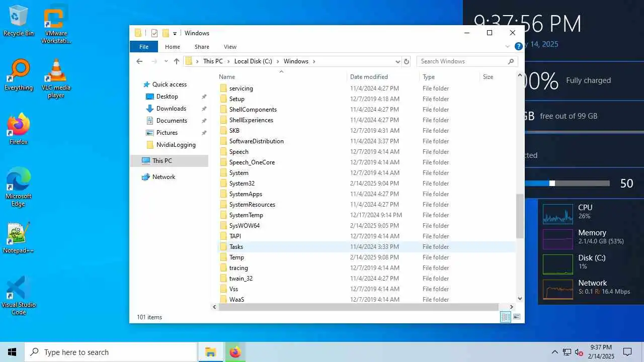Select Downloads in the navigation pane
The width and height of the screenshot is (644, 362).
[171, 109]
